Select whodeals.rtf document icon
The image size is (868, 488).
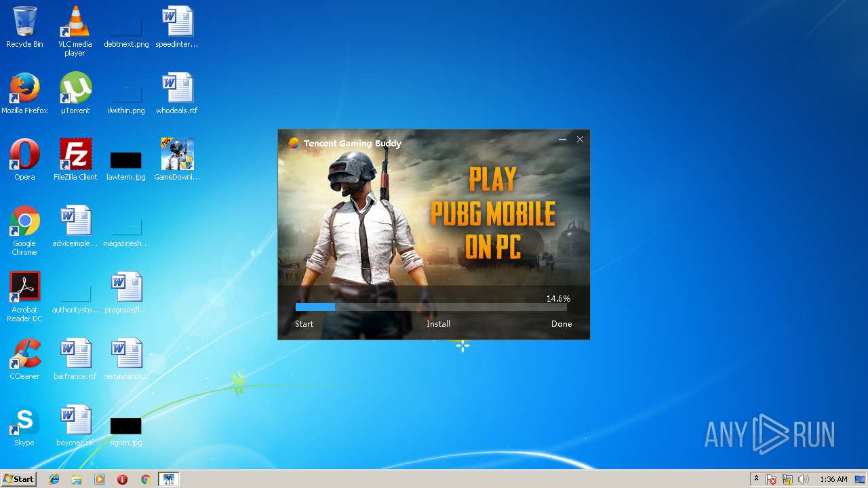click(x=177, y=94)
